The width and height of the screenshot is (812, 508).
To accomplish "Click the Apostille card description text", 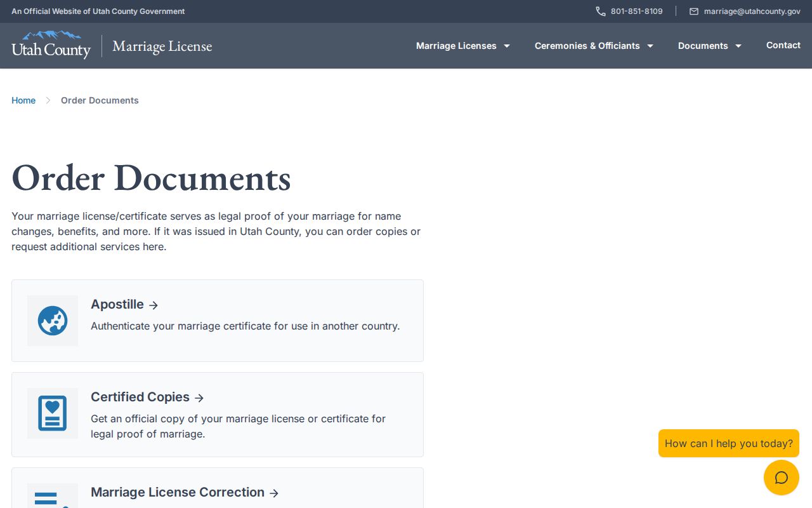I will click(x=246, y=326).
